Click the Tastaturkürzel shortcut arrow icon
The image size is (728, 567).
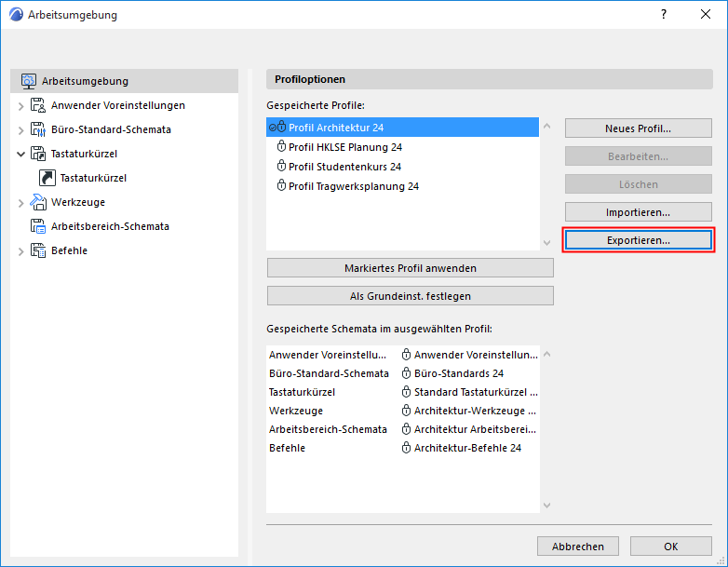[47, 178]
